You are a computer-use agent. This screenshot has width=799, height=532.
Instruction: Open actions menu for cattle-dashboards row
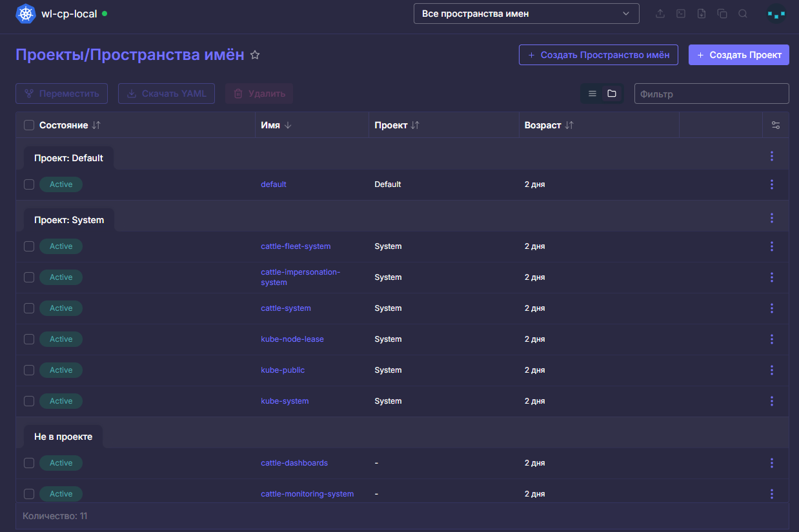[772, 463]
